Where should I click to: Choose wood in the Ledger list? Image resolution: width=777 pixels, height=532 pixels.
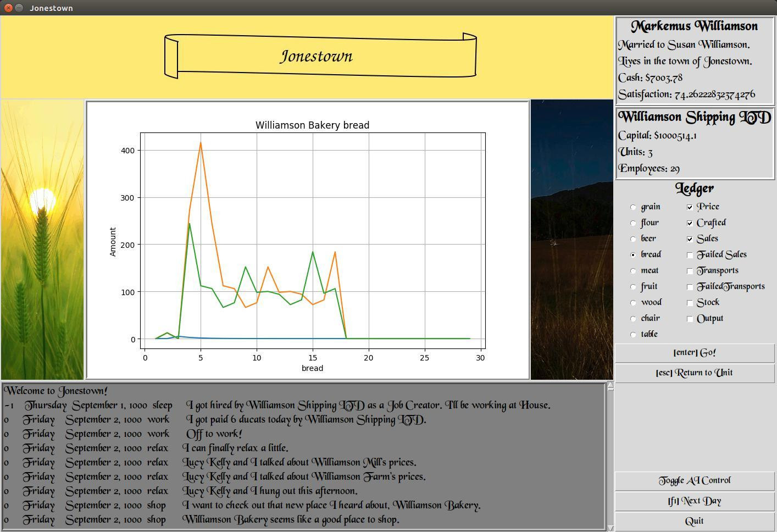point(633,303)
